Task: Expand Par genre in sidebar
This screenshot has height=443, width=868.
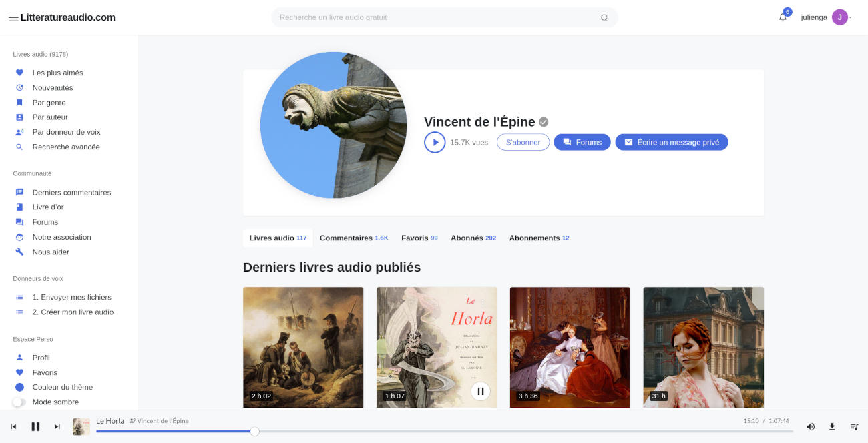Action: 49,103
